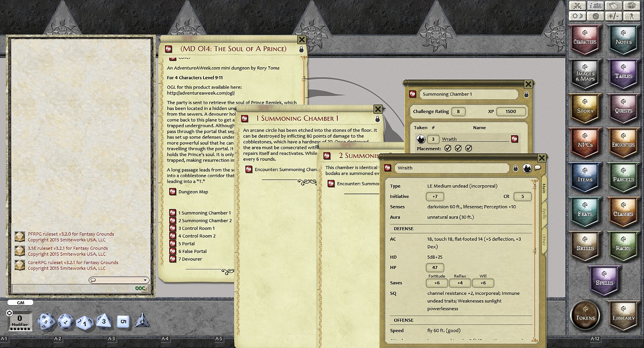Open the combat tracker with the crossed swords icon
644x348 pixels.
[x=577, y=6]
